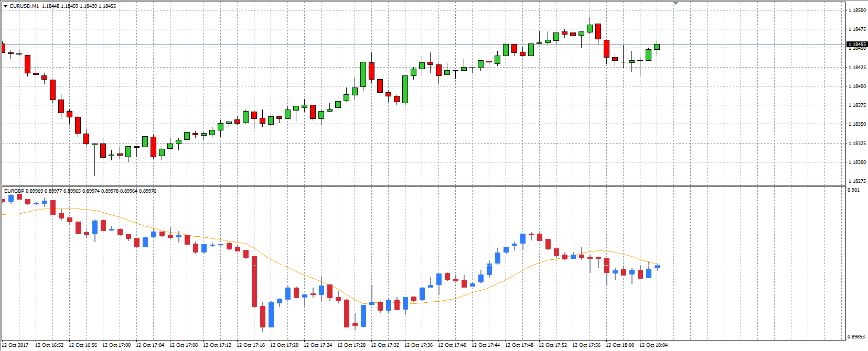Viewport: 868px width, 351px height.
Task: Click the 12 Oct 16:56 time label
Action: click(83, 345)
